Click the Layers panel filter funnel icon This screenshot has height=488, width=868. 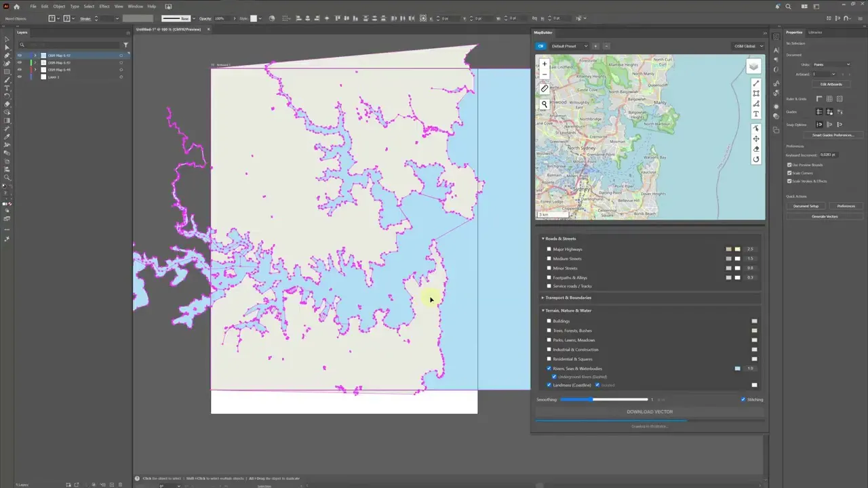tap(125, 45)
